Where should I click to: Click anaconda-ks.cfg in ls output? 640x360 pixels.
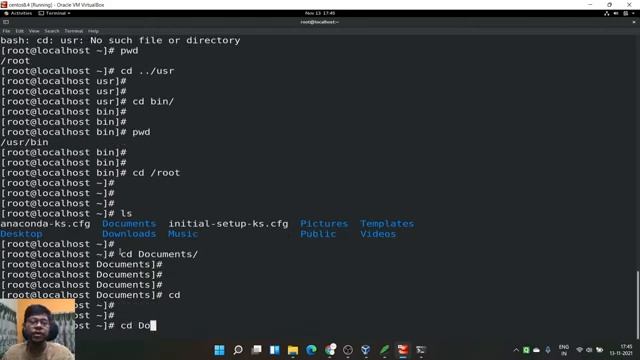45,224
